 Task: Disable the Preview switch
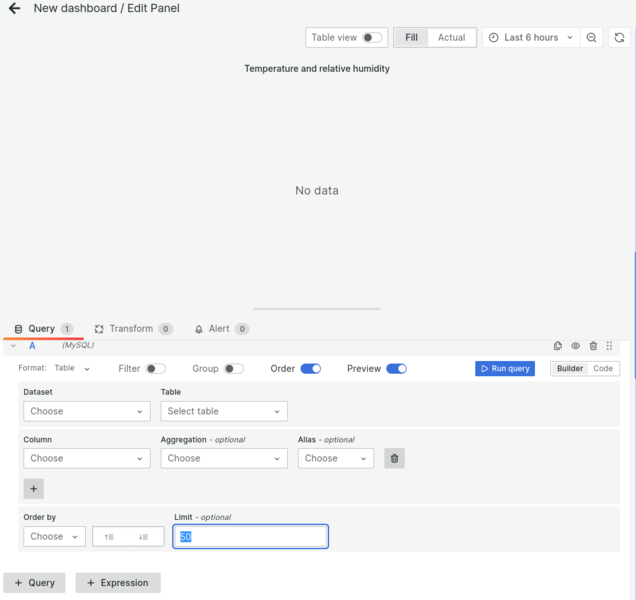pyautogui.click(x=396, y=369)
